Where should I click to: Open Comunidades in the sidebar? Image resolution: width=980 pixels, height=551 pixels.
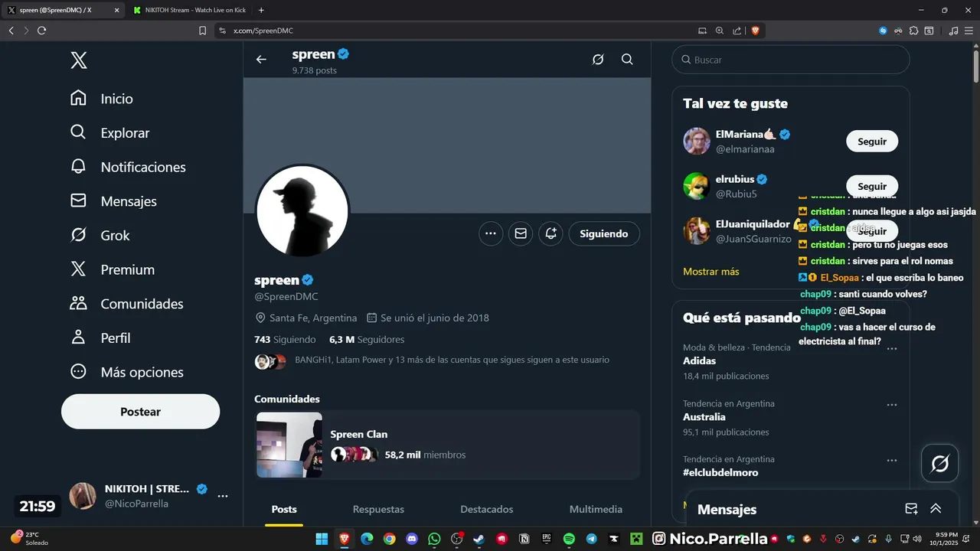pos(126,304)
